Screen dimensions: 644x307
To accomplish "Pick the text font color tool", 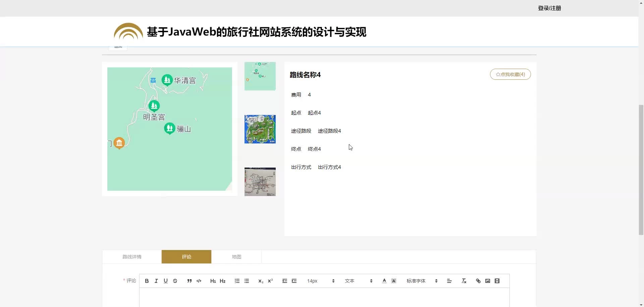I will point(384,281).
